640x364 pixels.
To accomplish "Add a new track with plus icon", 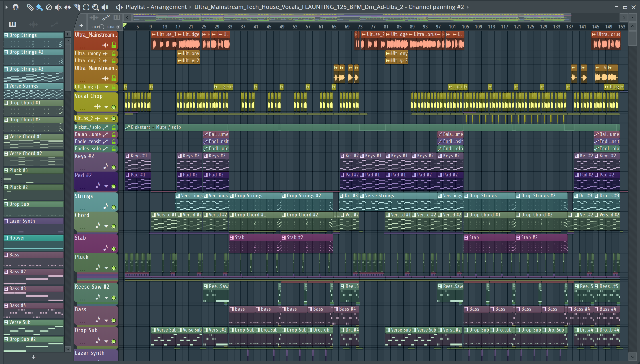I will coord(81,26).
